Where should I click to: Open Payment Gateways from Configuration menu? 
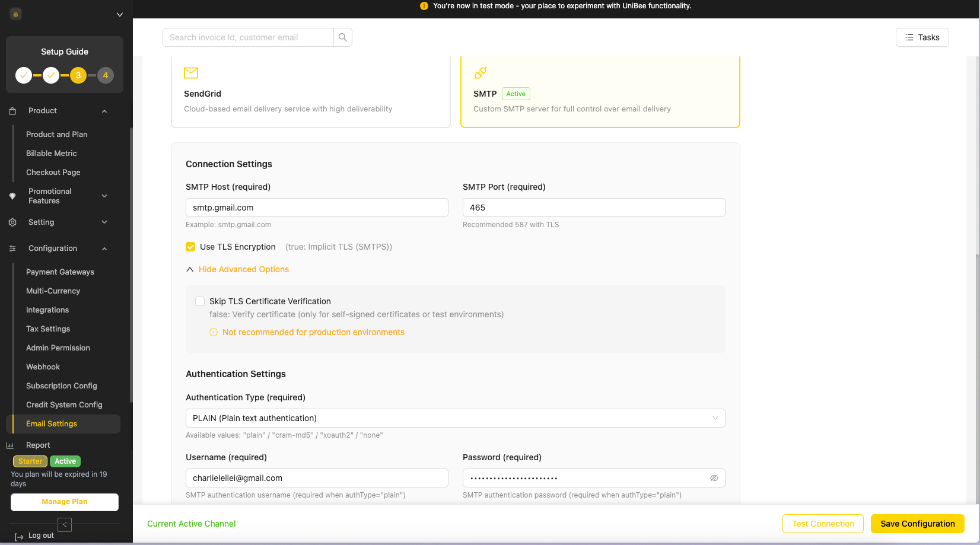click(x=60, y=272)
